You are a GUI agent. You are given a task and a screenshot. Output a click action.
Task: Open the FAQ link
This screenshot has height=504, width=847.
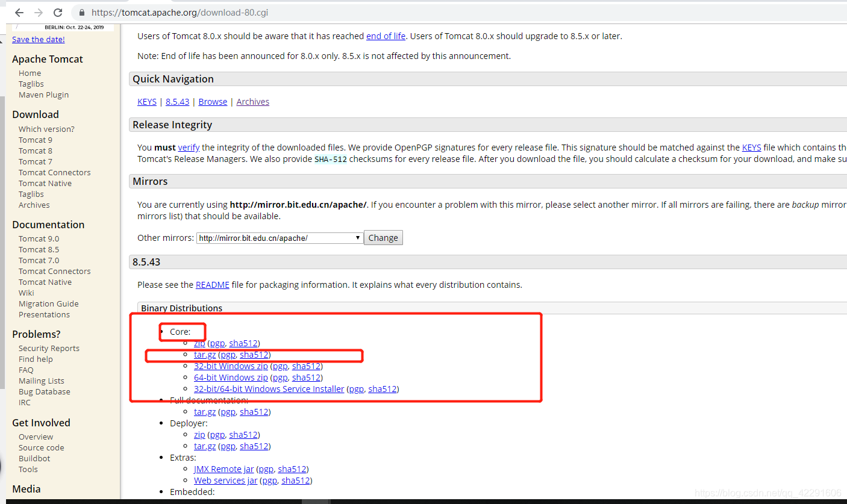[x=26, y=370]
